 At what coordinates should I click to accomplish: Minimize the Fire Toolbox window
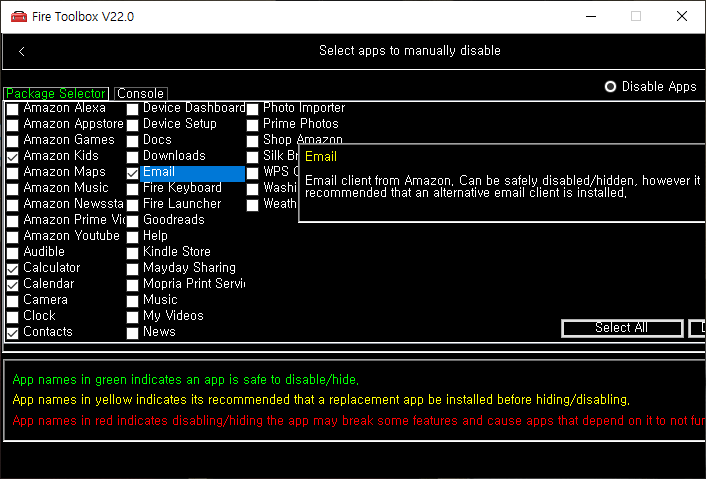591,17
